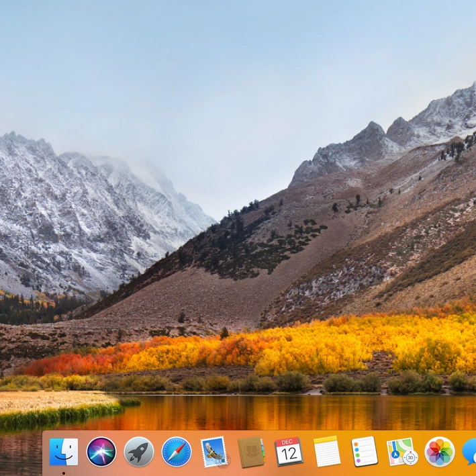The height and width of the screenshot is (476, 476).
Task: Open the Notes app
Action: 327,452
